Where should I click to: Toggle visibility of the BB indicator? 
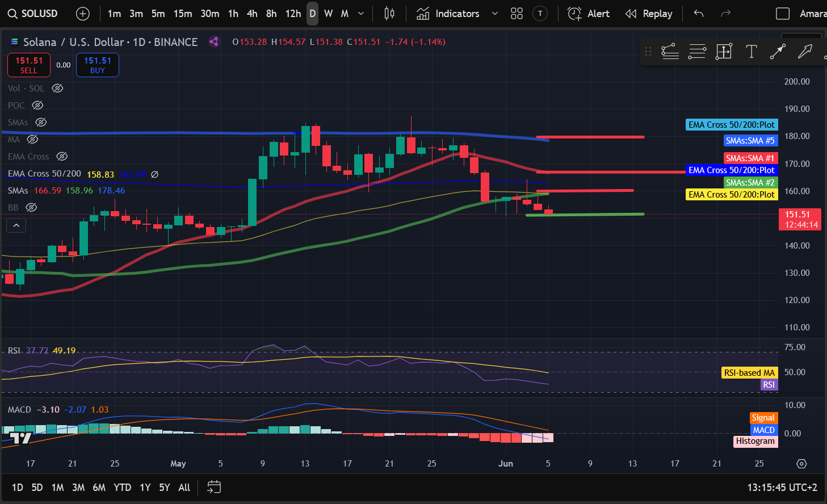pyautogui.click(x=32, y=207)
